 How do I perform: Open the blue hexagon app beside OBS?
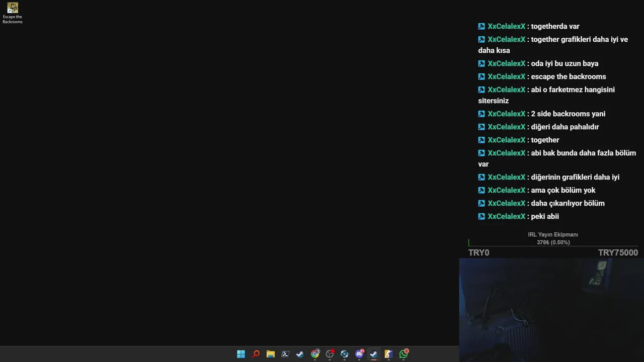click(344, 354)
